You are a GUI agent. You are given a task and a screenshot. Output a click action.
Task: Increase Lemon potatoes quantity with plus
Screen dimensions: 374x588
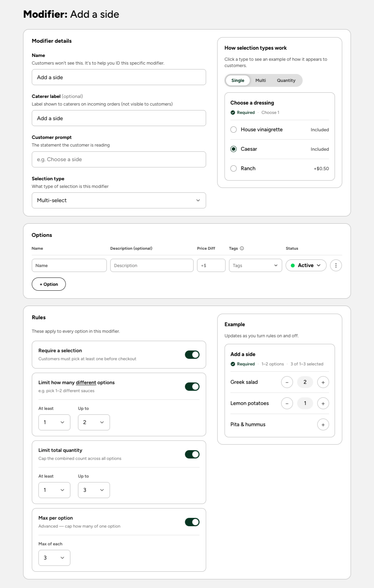(323, 403)
